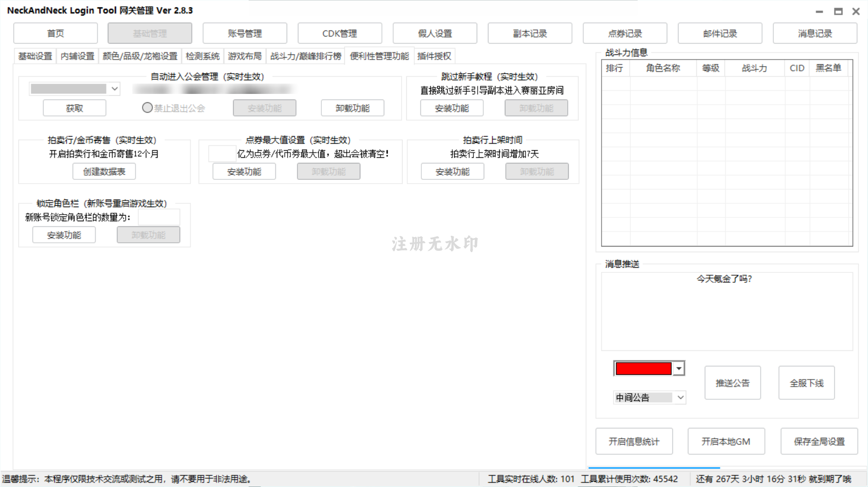Viewport: 868px width, 487px height.
Task: Open the 假人设置 section
Action: (435, 33)
